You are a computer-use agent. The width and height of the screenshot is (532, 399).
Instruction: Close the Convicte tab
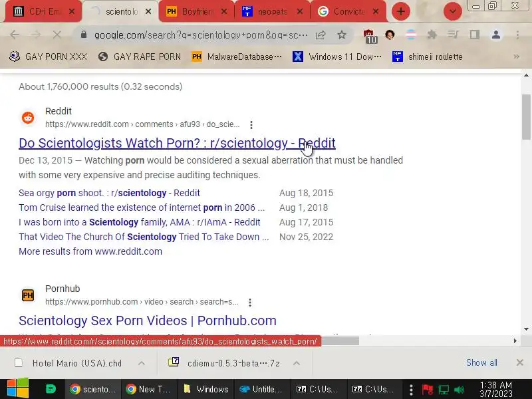point(376,11)
